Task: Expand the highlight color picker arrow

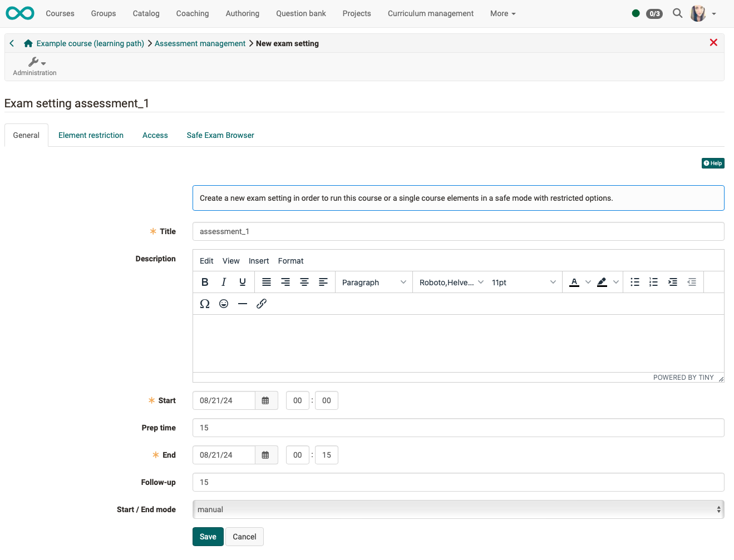Action: [616, 282]
